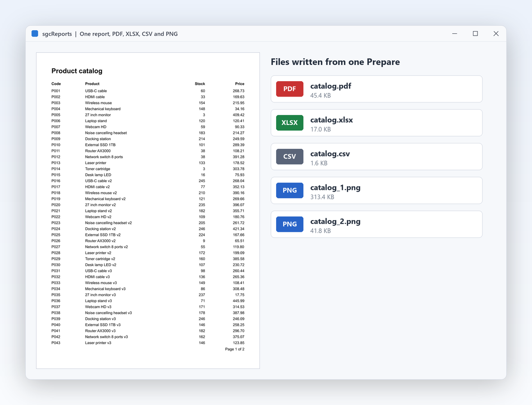Click the '17.0 KB' size under catalog.xlsx

(320, 129)
